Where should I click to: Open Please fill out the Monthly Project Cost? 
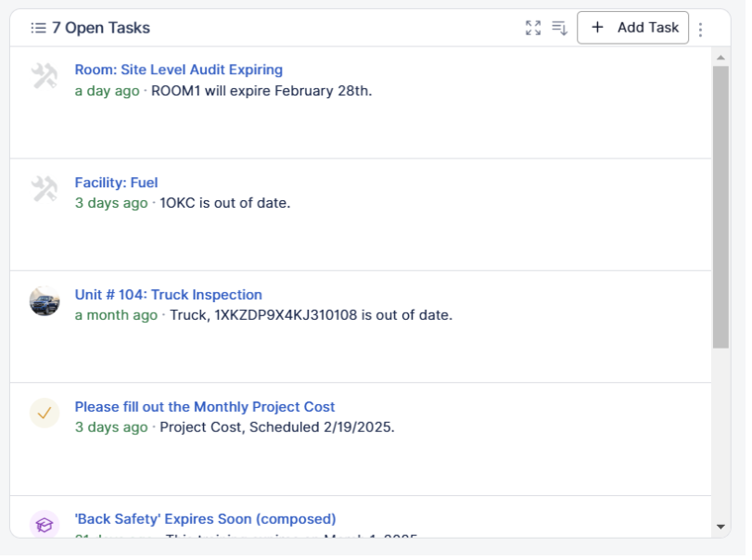coord(204,407)
